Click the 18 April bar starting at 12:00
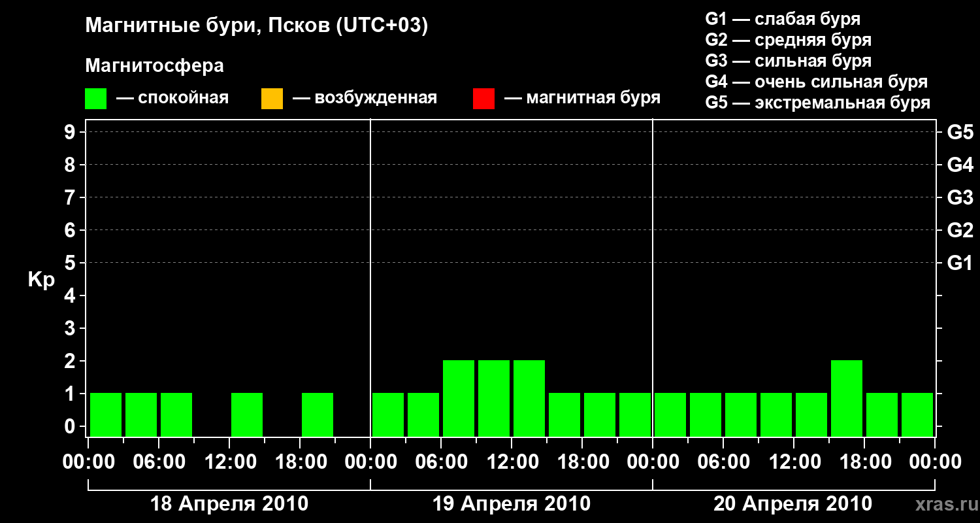This screenshot has height=523, width=980. click(x=247, y=414)
